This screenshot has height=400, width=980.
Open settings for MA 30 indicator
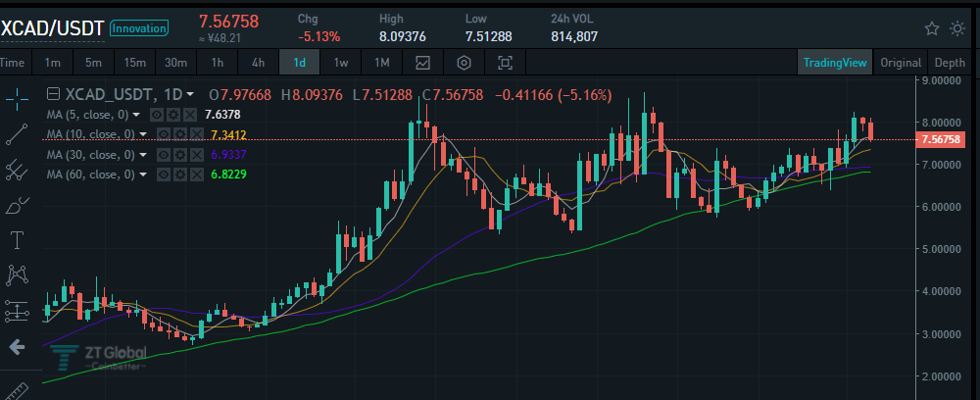181,154
